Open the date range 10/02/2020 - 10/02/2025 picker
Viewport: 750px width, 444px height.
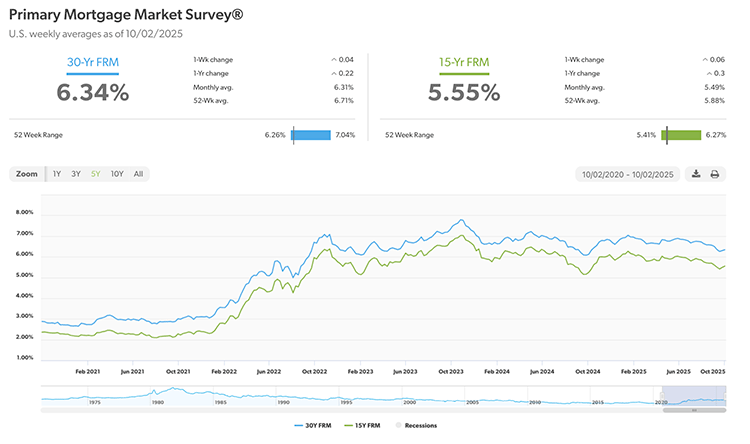(630, 174)
